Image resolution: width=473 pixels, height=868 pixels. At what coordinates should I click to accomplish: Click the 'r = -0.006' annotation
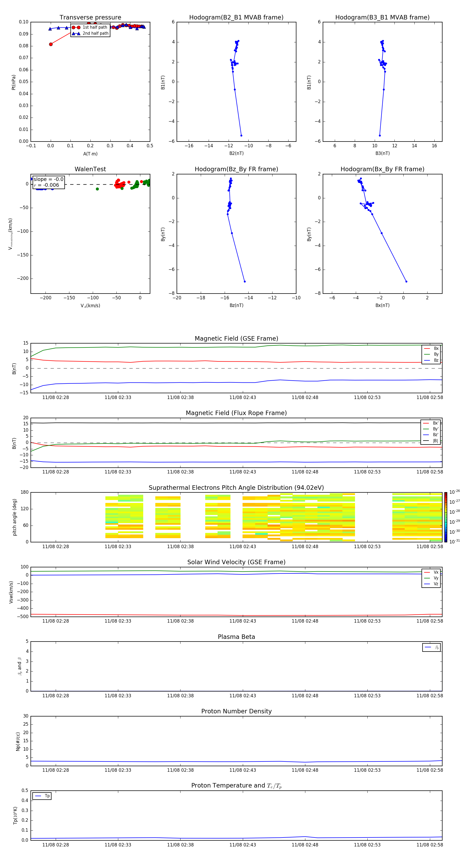(47, 185)
